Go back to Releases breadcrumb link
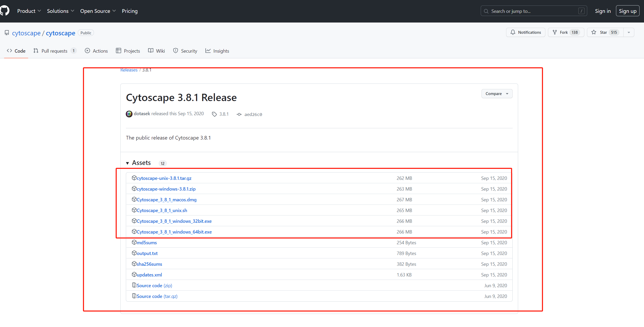Image resolution: width=644 pixels, height=327 pixels. (129, 70)
